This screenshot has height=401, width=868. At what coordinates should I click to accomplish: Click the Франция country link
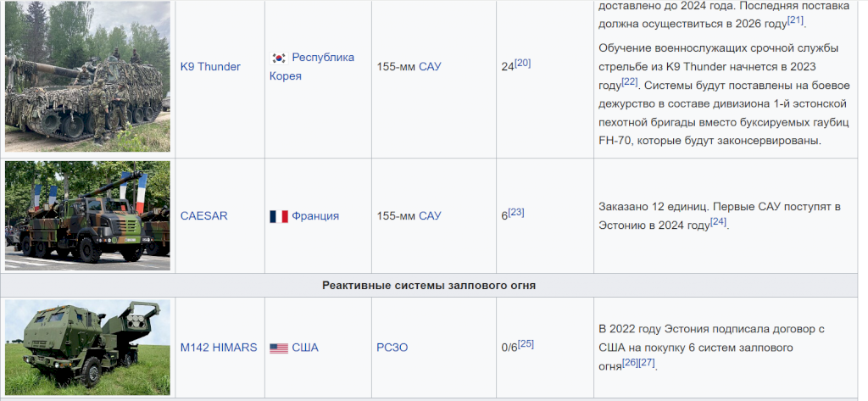[x=315, y=216]
